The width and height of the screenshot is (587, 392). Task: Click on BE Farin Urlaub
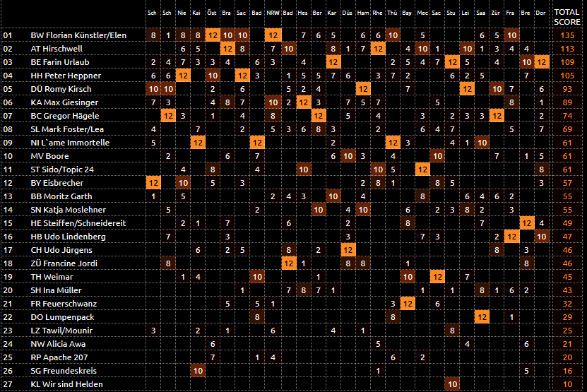click(60, 62)
